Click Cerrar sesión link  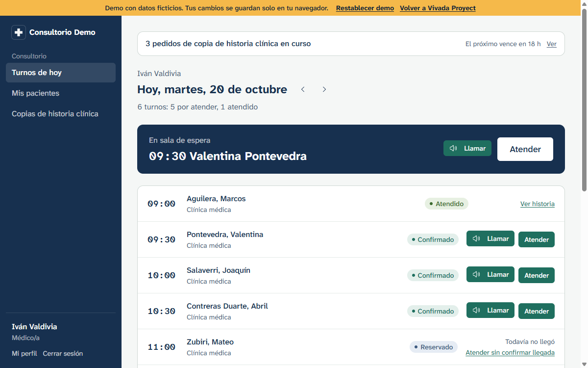[x=63, y=353]
